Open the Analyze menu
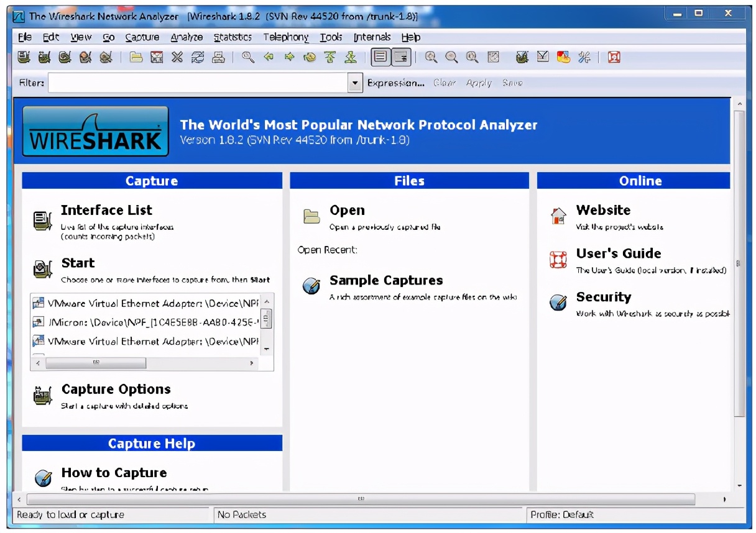This screenshot has height=533, width=756. tap(187, 37)
